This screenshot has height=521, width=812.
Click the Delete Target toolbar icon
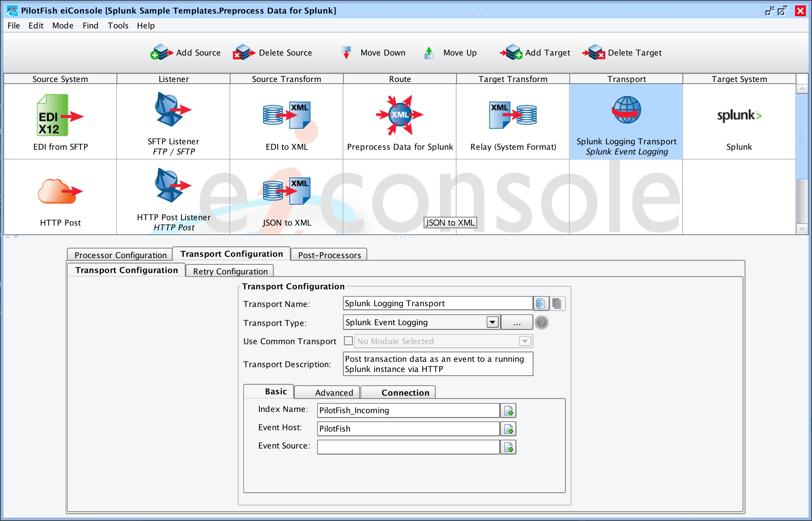pyautogui.click(x=594, y=53)
